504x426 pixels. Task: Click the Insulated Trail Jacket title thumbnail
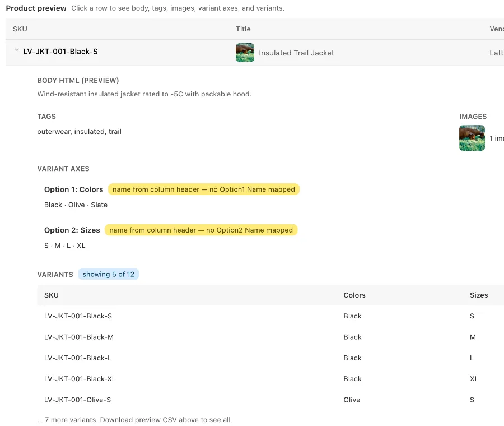(245, 53)
